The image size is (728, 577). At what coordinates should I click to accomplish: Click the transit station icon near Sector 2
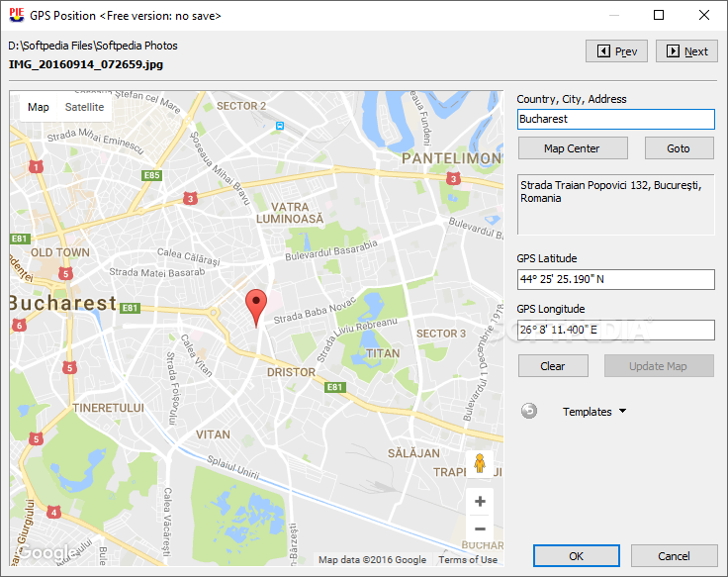[x=280, y=126]
